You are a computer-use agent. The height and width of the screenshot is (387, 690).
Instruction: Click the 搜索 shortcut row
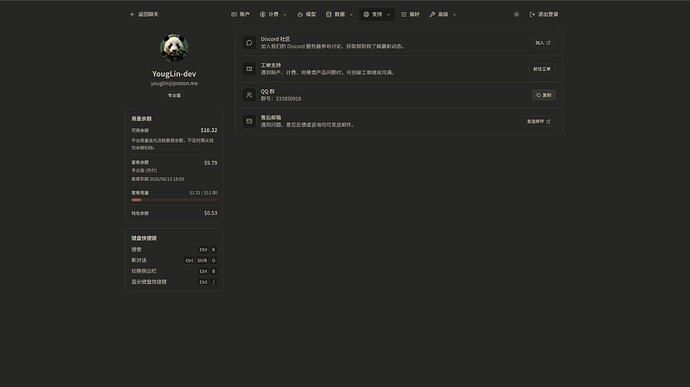click(x=174, y=250)
